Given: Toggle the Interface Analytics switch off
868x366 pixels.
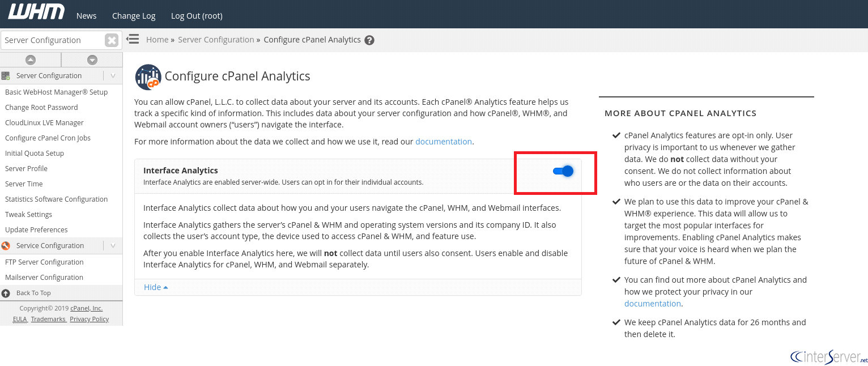Looking at the screenshot, I should [563, 171].
